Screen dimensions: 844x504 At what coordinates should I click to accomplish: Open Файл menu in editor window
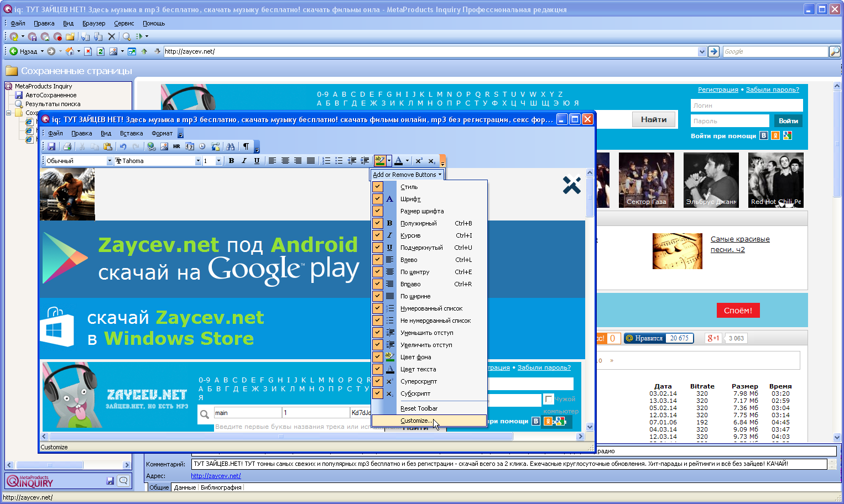tap(55, 133)
